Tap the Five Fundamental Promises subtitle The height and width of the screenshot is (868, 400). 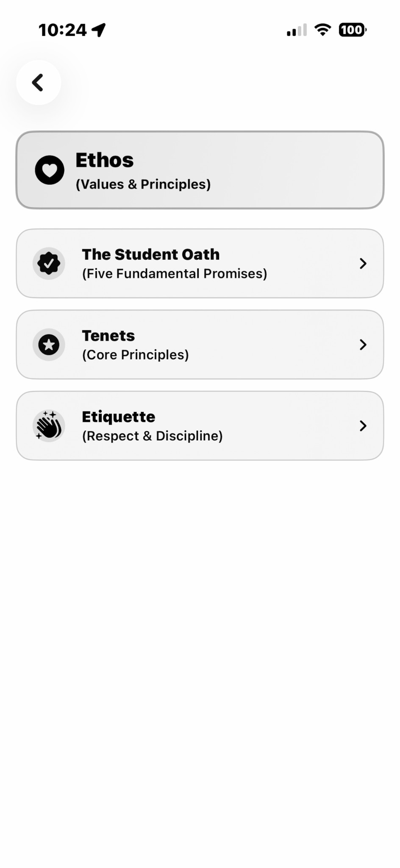point(174,274)
